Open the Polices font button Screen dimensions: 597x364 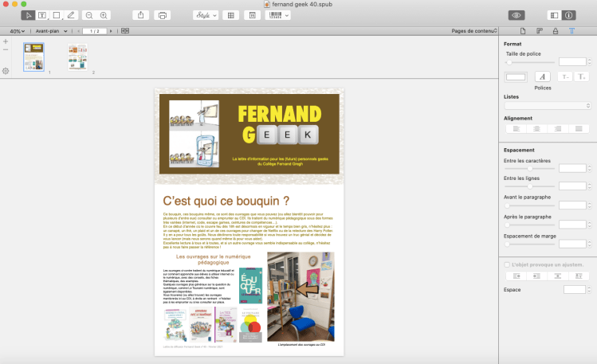click(542, 76)
